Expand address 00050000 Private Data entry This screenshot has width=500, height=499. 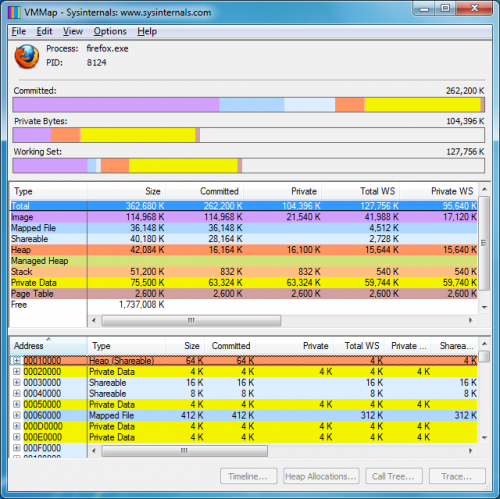[x=17, y=404]
